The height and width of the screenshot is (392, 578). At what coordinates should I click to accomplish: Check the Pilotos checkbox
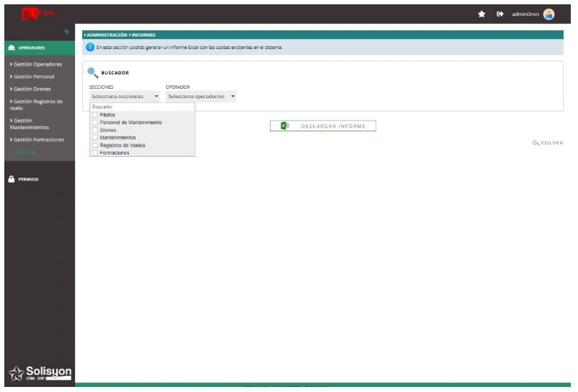tap(95, 115)
